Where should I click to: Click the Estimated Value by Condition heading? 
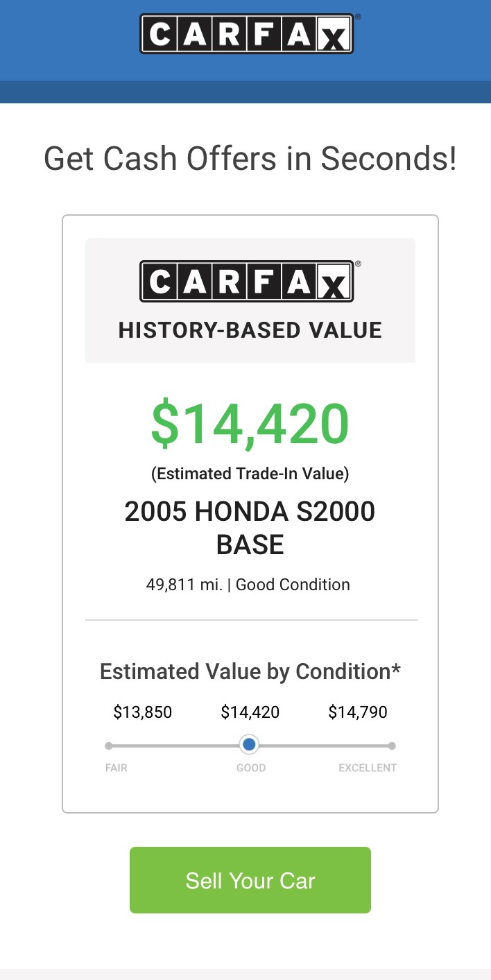pos(250,671)
